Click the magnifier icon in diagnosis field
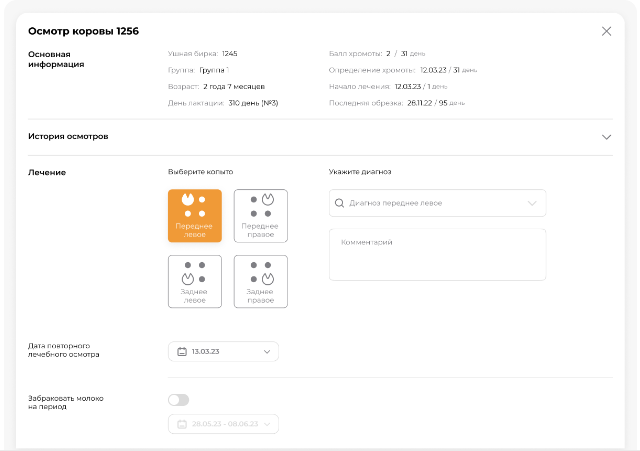This screenshot has height=451, width=640. click(340, 203)
